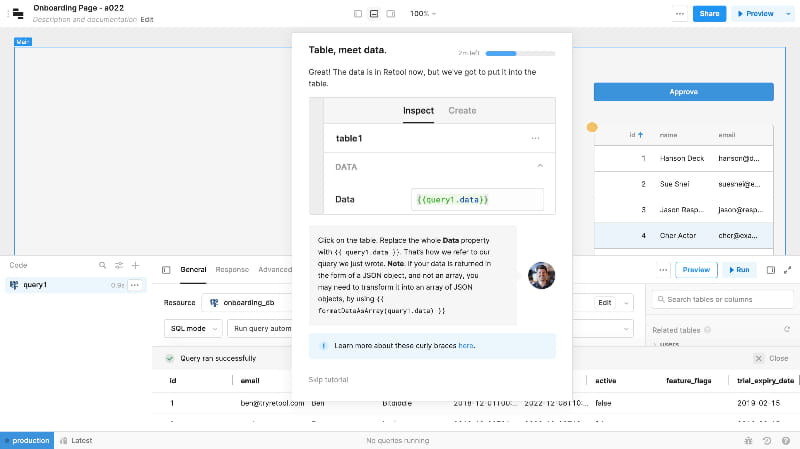Switch to the General tab
Screen dimensions: 800x449
click(x=193, y=269)
